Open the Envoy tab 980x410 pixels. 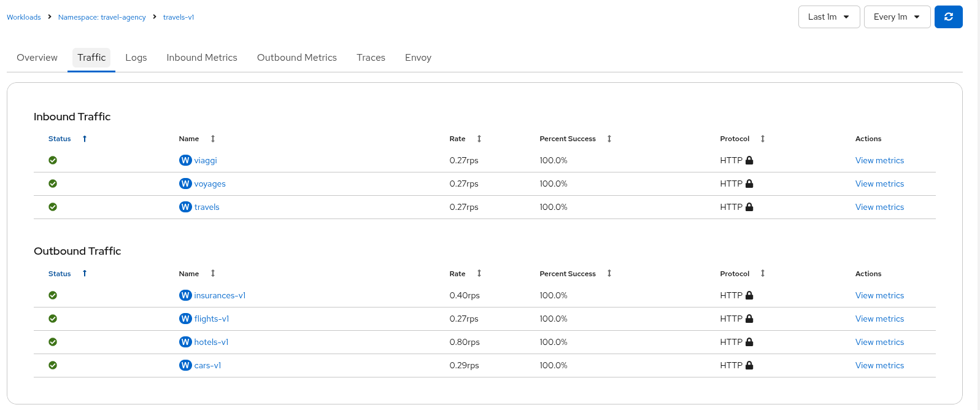point(418,58)
